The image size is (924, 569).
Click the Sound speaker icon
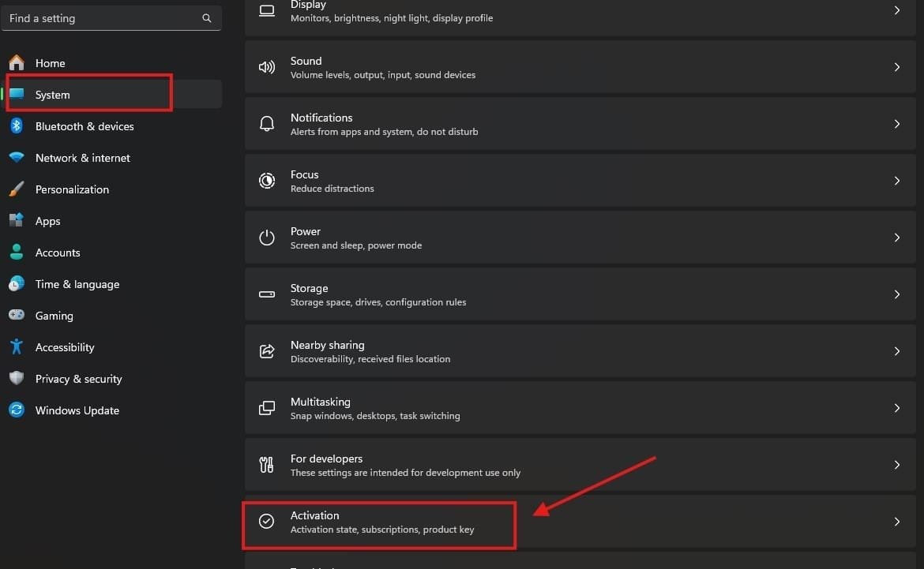tap(267, 67)
